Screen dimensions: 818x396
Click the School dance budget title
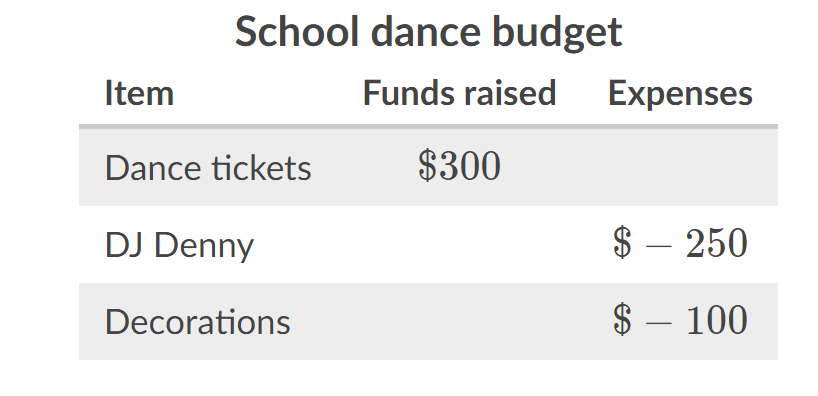pyautogui.click(x=428, y=32)
